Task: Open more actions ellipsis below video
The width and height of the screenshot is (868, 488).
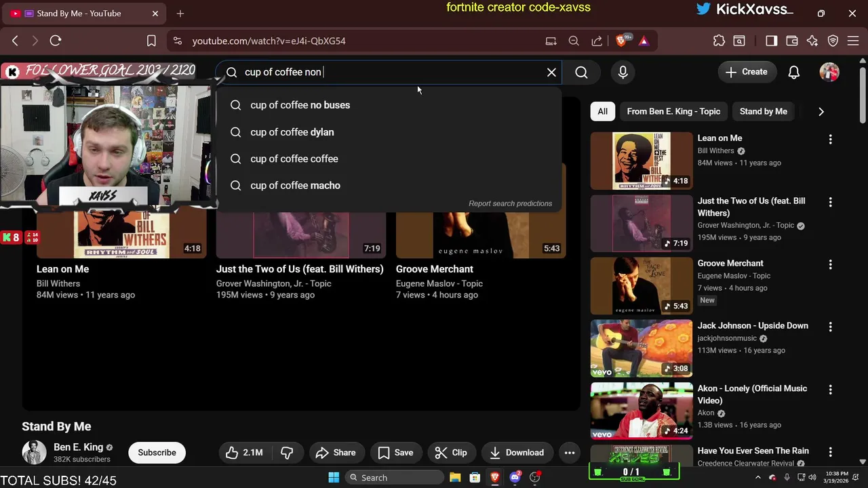Action: pos(570,453)
